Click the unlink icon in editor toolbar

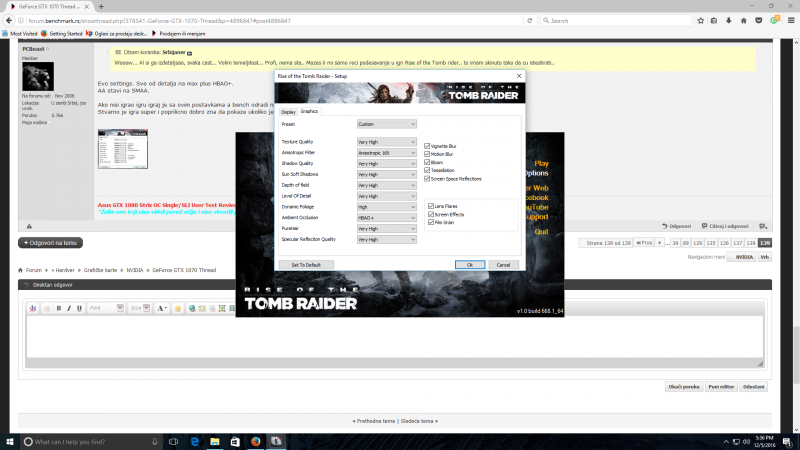point(212,308)
